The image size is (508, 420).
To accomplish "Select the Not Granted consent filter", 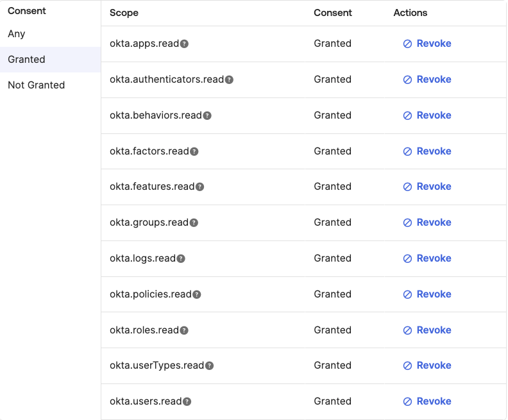I will click(50, 85).
